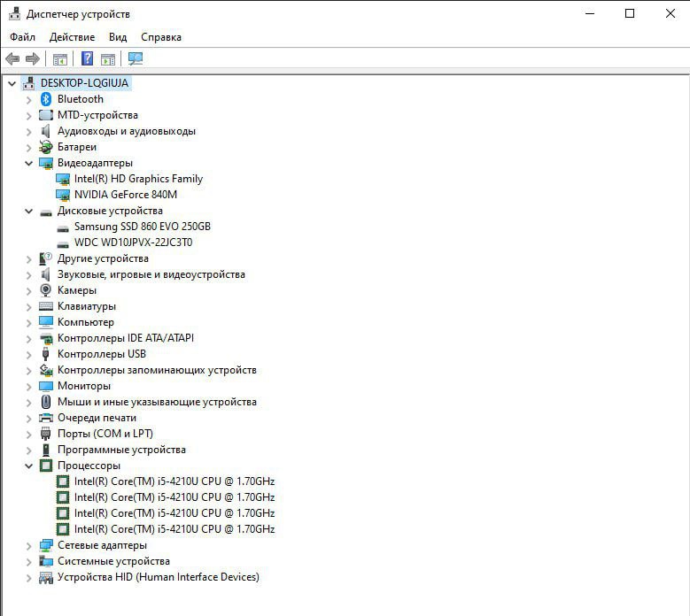
Task: Click the Forward arrow toolbar icon
Action: (x=33, y=58)
